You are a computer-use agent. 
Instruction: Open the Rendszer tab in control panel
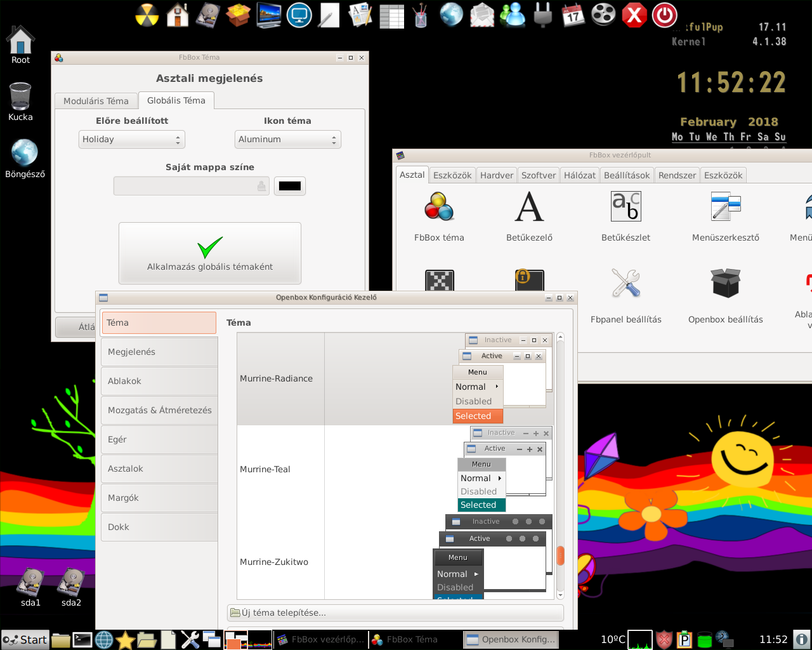click(677, 175)
